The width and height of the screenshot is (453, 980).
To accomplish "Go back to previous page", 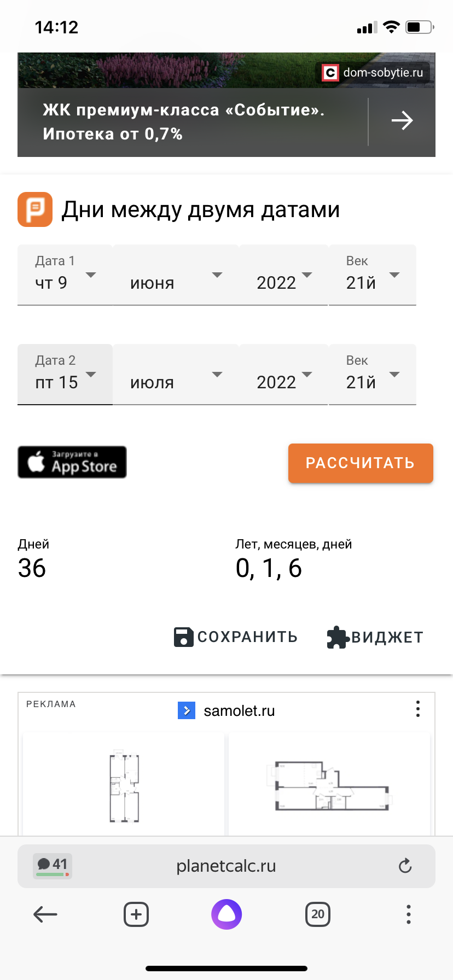I will click(x=45, y=914).
